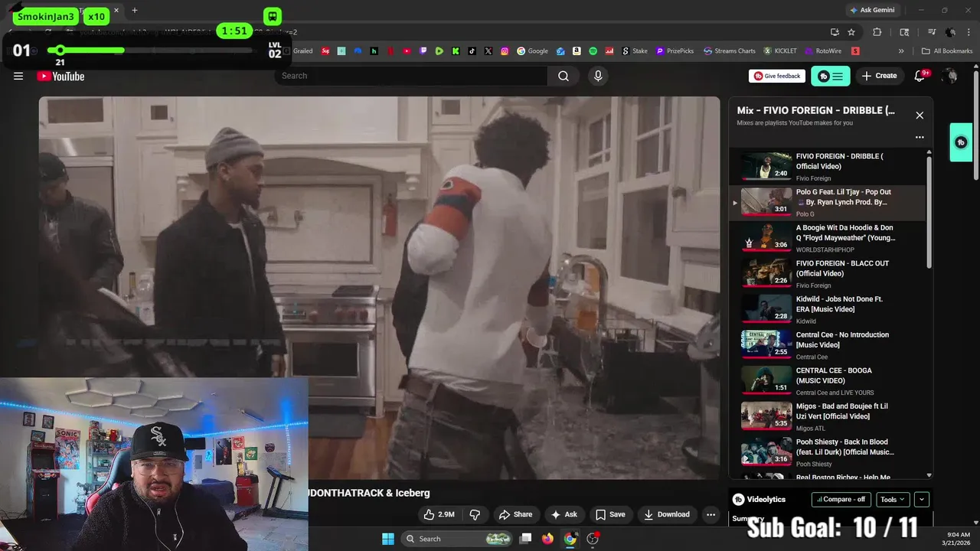Open the Spotify bookmark icon

click(593, 51)
